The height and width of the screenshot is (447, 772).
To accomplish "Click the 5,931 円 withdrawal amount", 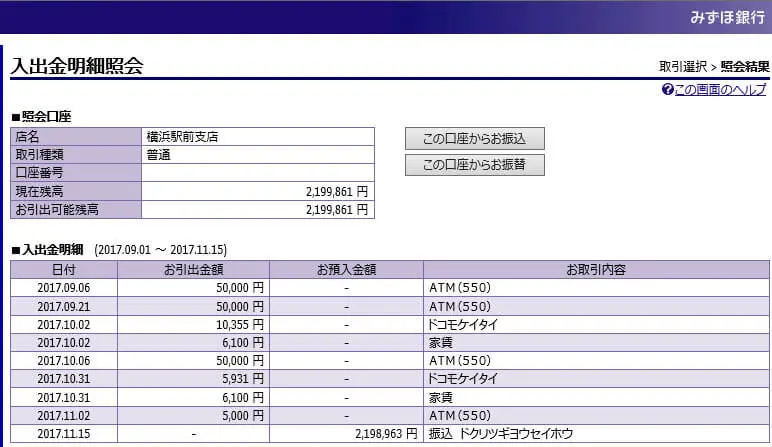I will 243,379.
